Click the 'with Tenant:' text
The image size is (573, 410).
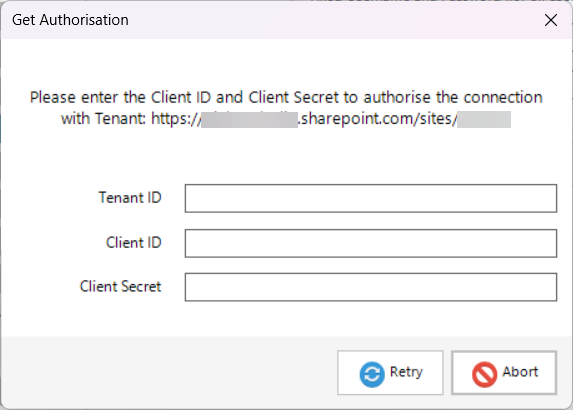coord(104,119)
